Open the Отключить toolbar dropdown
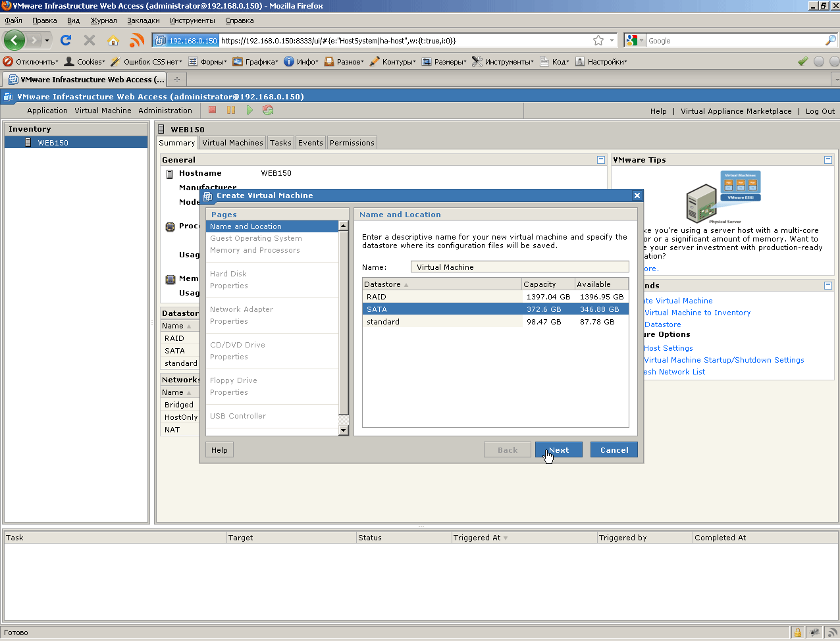This screenshot has width=840, height=641. tap(31, 61)
